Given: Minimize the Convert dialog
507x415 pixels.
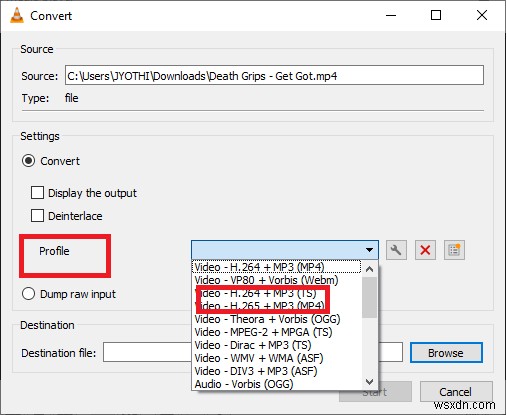Looking at the screenshot, I should 391,15.
